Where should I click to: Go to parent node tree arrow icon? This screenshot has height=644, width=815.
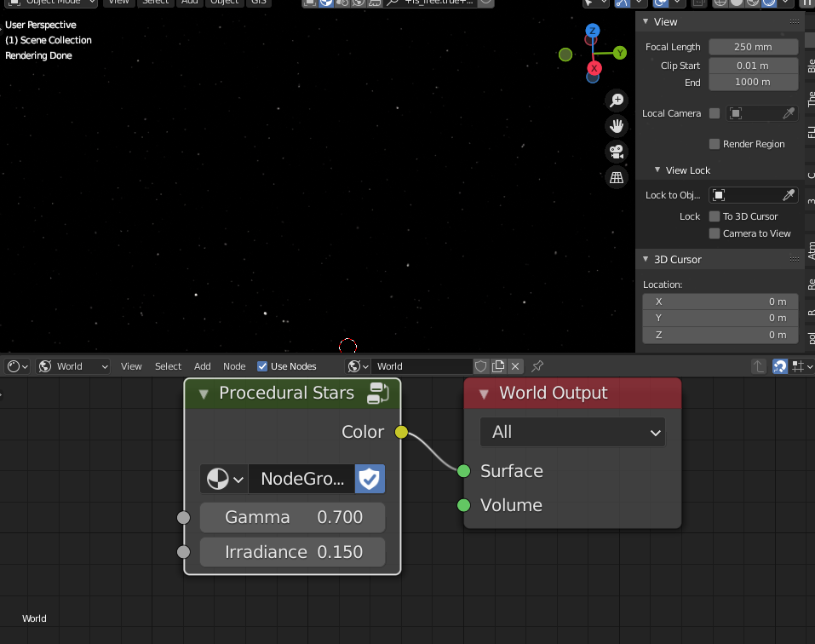pyautogui.click(x=759, y=366)
